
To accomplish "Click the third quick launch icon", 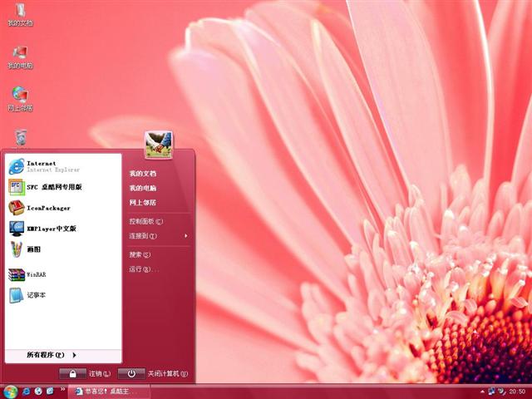I will [x=50, y=392].
